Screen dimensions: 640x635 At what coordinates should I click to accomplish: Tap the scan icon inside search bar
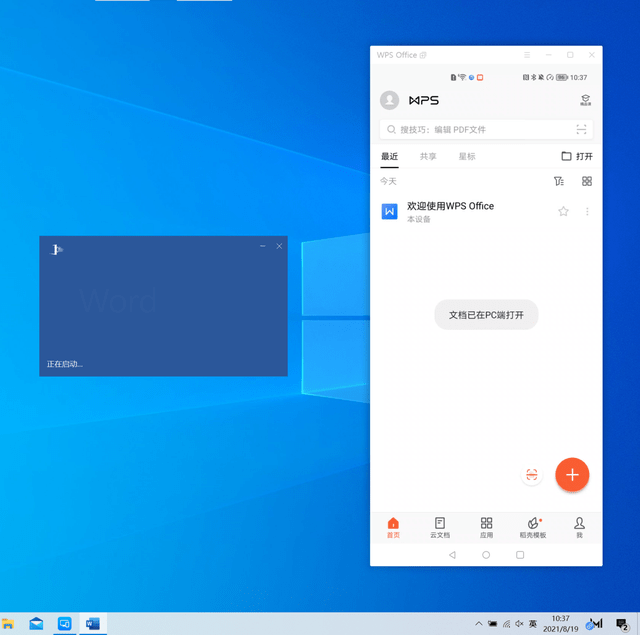pos(581,130)
